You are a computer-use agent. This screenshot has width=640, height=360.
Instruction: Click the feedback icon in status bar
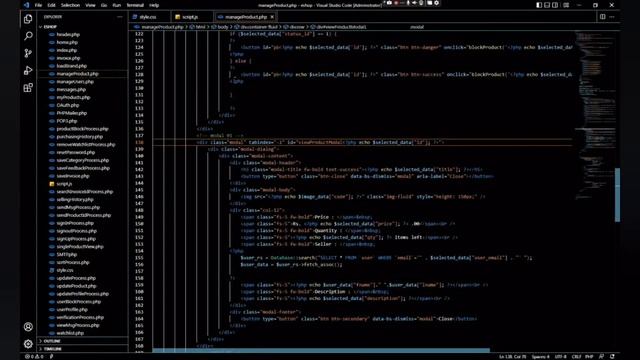(x=601, y=356)
